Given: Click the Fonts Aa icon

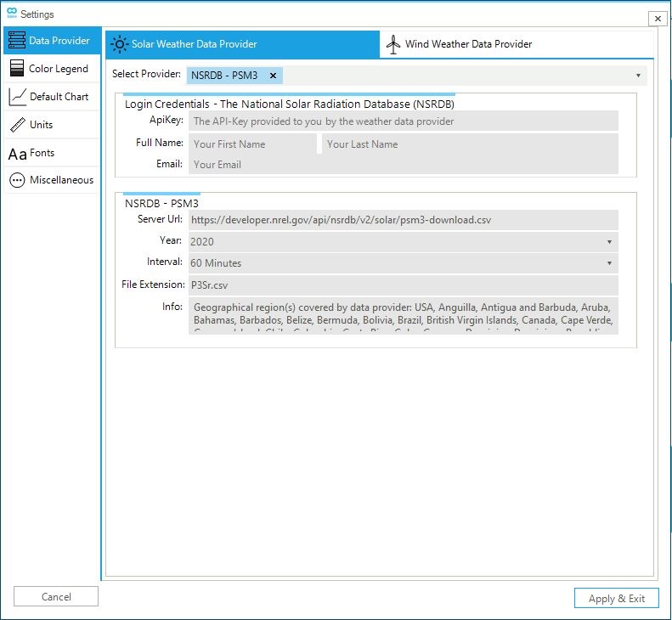Looking at the screenshot, I should coord(18,154).
